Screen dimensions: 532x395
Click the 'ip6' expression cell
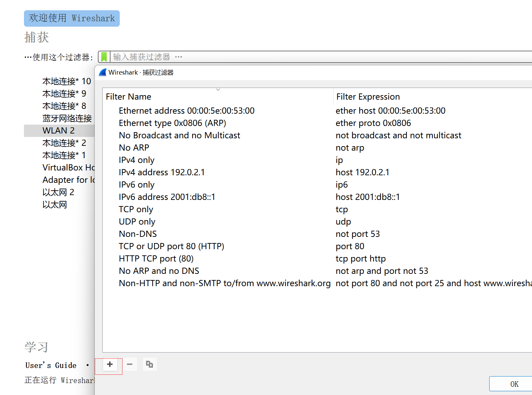pos(342,184)
